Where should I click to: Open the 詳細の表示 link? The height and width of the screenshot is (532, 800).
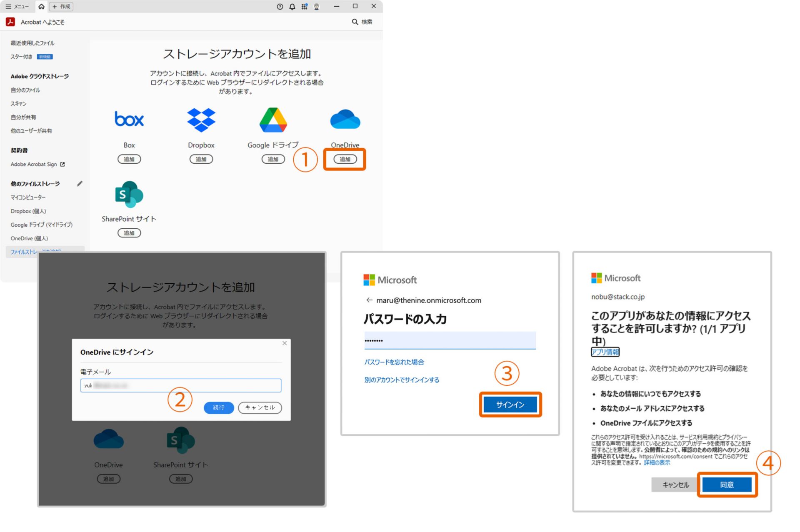tap(657, 463)
